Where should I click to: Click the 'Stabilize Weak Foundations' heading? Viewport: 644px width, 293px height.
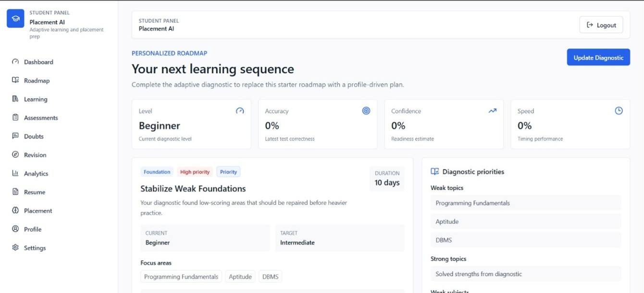point(193,189)
